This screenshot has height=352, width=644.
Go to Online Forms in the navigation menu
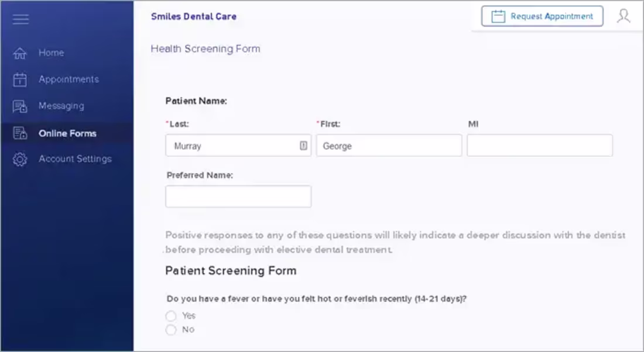67,133
